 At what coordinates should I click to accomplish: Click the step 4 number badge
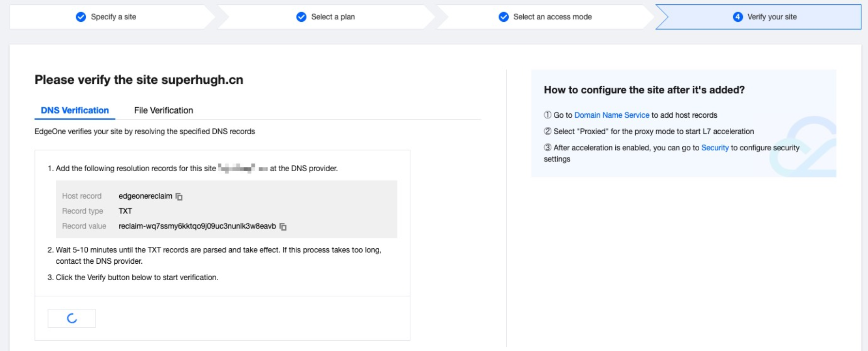[738, 17]
